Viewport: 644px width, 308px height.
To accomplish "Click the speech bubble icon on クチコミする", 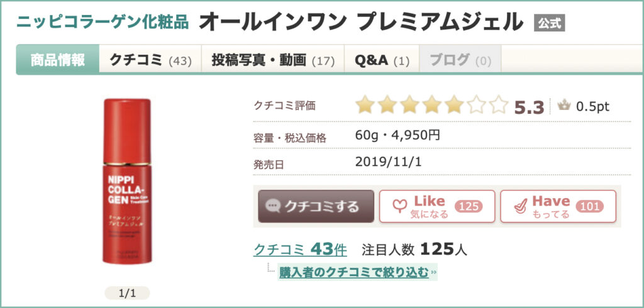I will coord(273,206).
